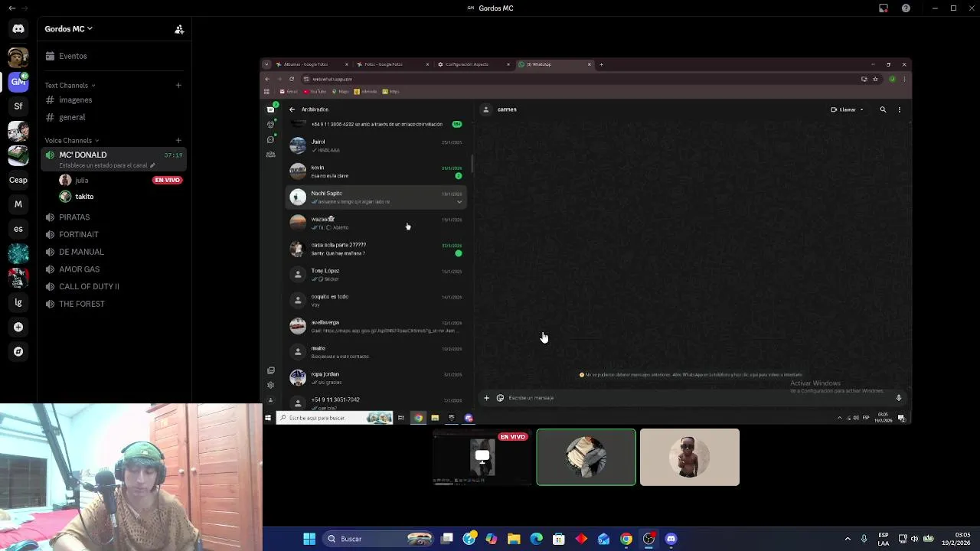Search within the carmen chat using magnifier icon

point(883,109)
